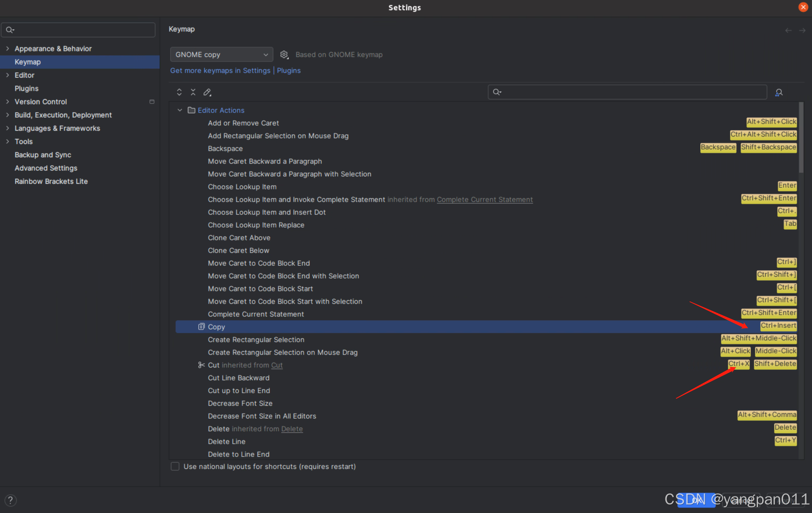Expand Appearance & Behavior section

7,48
